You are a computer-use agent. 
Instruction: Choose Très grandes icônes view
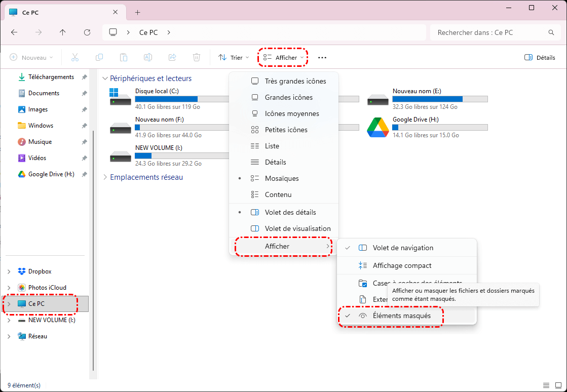[295, 81]
